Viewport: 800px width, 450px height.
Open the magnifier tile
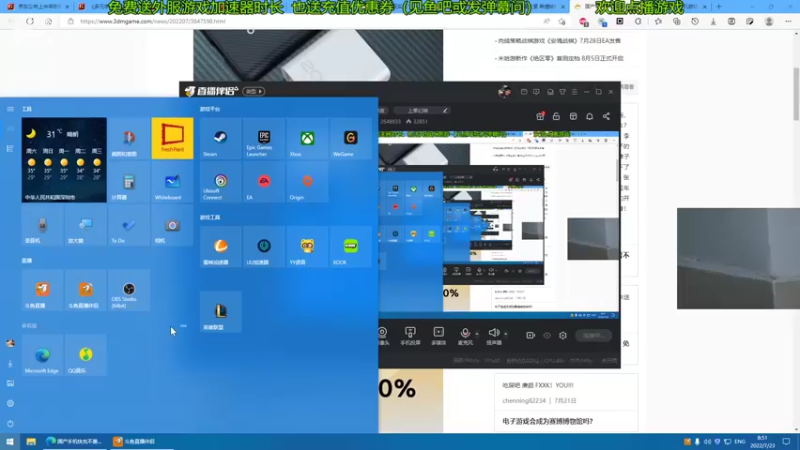click(x=86, y=225)
